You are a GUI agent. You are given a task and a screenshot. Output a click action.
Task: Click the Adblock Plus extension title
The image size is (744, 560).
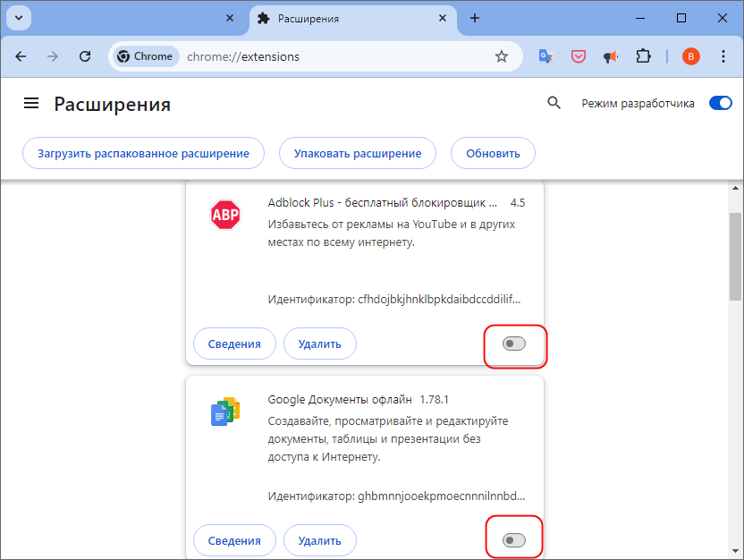pos(383,203)
